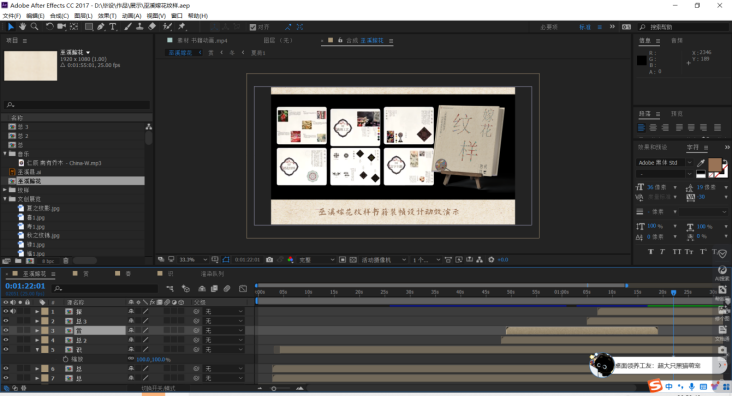This screenshot has width=732, height=396.
Task: Hide layer 7 using its eye icon
Action: (6, 378)
